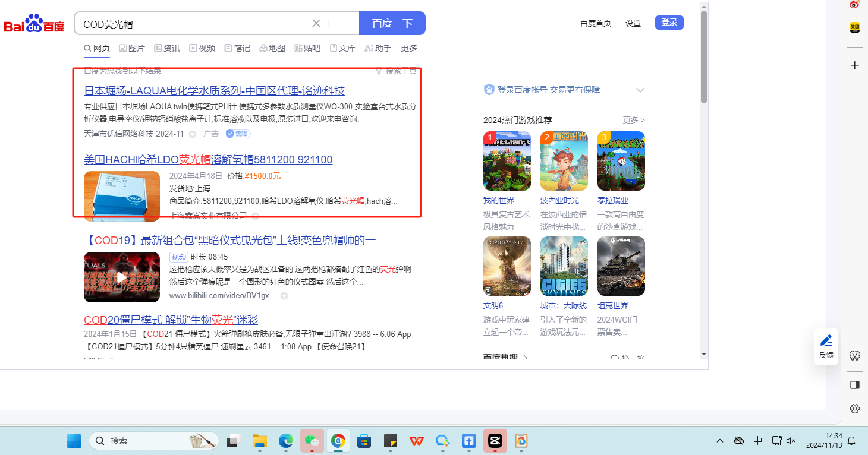The height and width of the screenshot is (455, 868).
Task: Open WeChat from the taskbar
Action: (x=312, y=441)
